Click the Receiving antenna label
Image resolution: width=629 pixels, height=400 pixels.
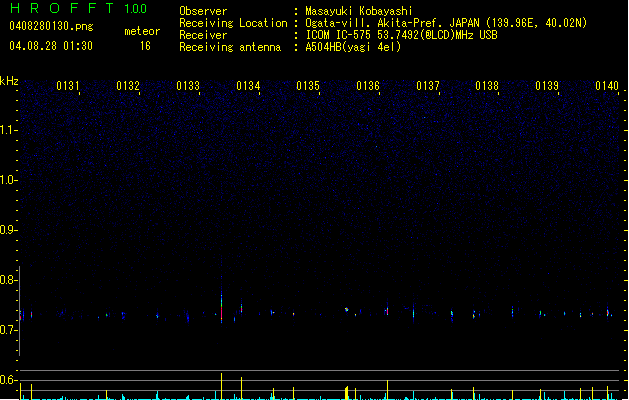pos(230,47)
